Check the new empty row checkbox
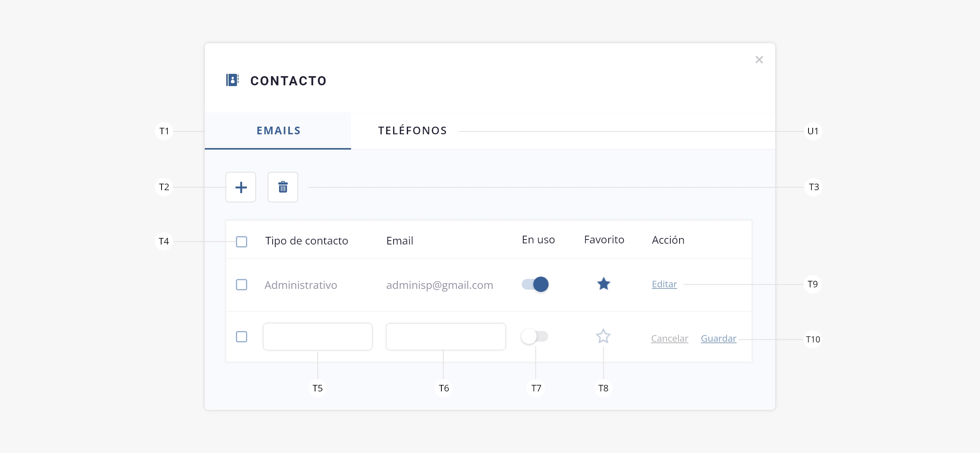 pos(242,337)
